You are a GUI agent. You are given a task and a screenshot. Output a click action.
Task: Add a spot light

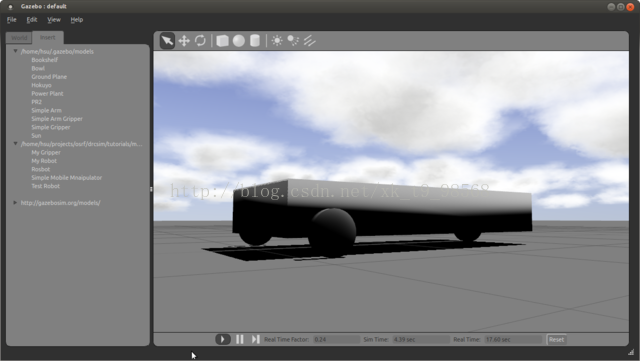tap(293, 40)
